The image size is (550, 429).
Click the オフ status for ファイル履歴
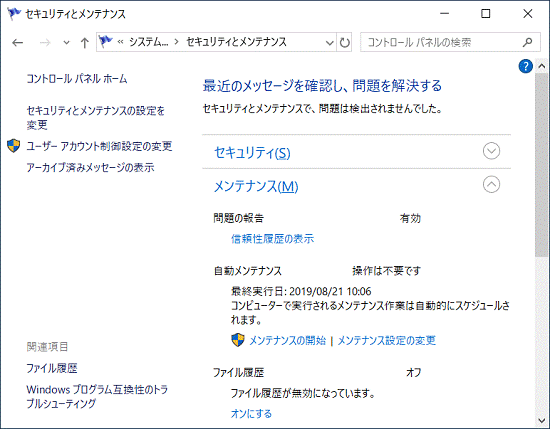[414, 372]
